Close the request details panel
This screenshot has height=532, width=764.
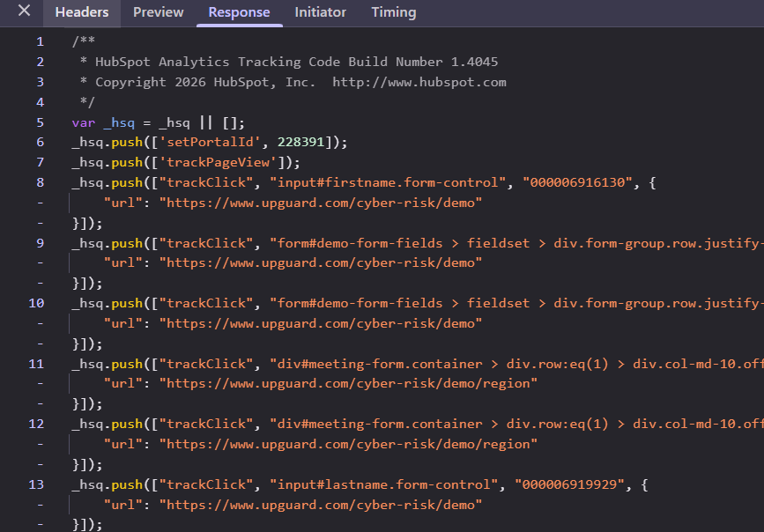point(22,12)
